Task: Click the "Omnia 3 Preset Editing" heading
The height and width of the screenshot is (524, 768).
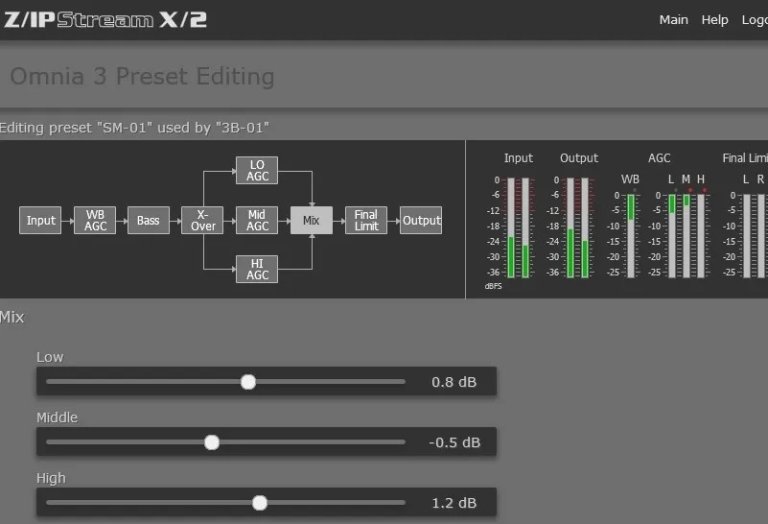Action: point(142,76)
